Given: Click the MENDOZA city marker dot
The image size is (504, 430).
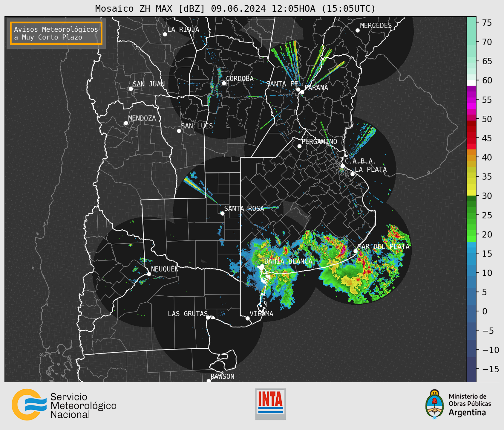Looking at the screenshot, I should click(x=126, y=123).
